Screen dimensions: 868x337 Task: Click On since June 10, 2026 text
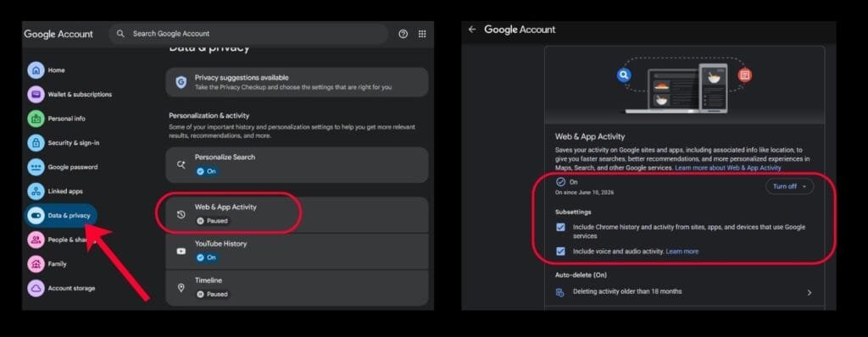[x=584, y=192]
